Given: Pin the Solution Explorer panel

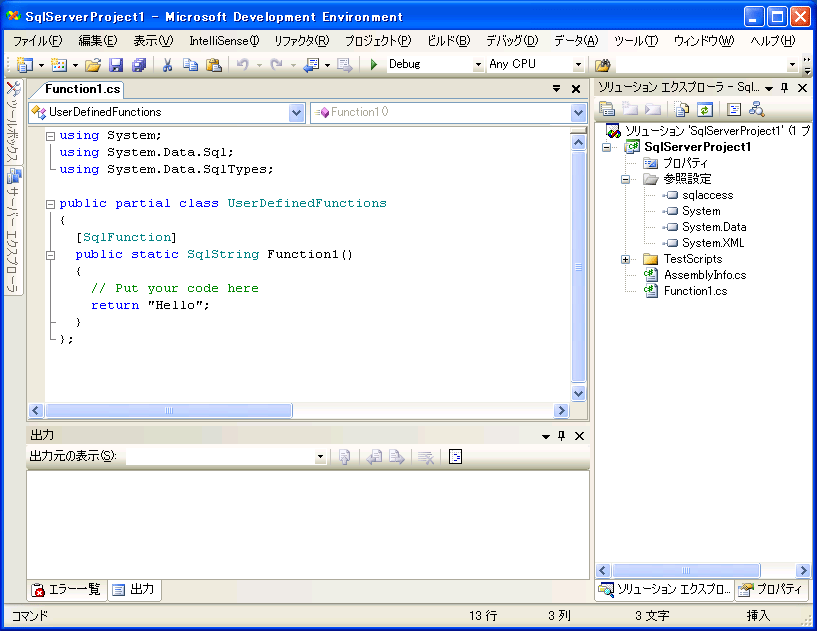Looking at the screenshot, I should click(785, 88).
